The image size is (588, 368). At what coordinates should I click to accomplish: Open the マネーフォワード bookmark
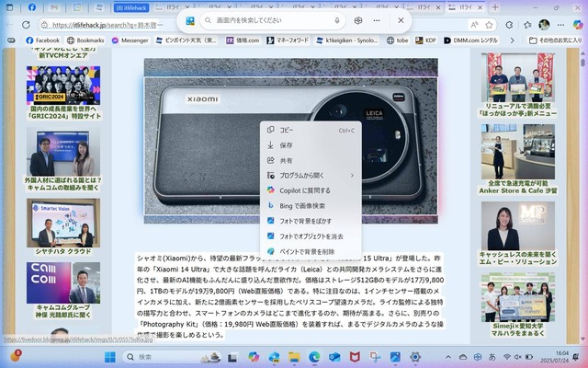(288, 40)
